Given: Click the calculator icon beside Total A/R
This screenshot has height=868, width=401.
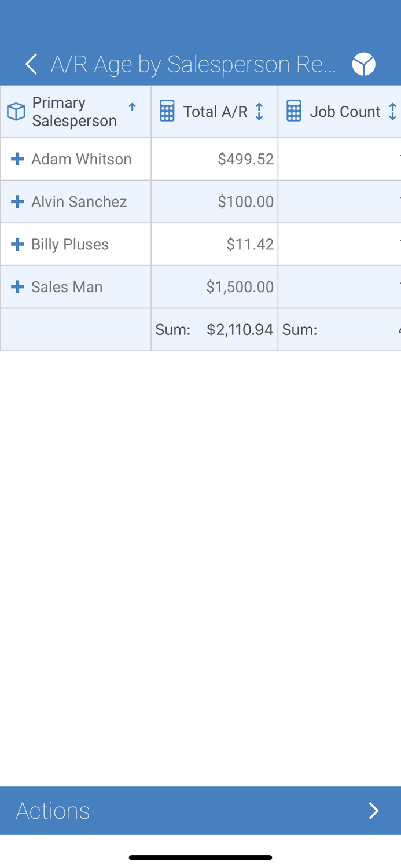Looking at the screenshot, I should click(x=167, y=111).
